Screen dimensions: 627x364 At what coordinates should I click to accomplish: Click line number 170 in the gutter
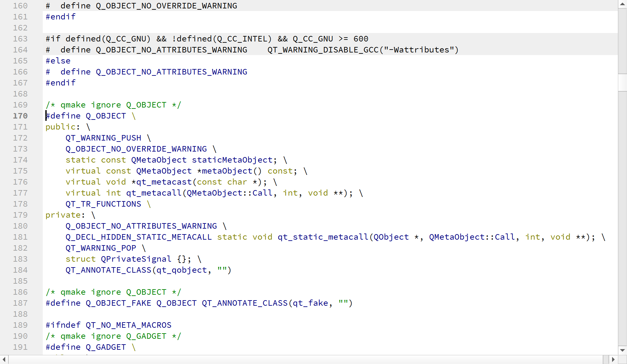coord(20,116)
